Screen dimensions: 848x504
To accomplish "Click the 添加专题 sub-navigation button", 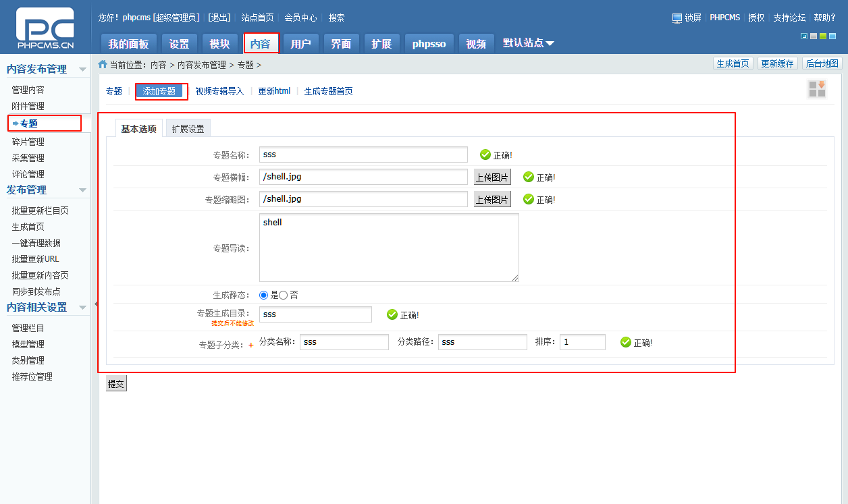I will coord(159,91).
